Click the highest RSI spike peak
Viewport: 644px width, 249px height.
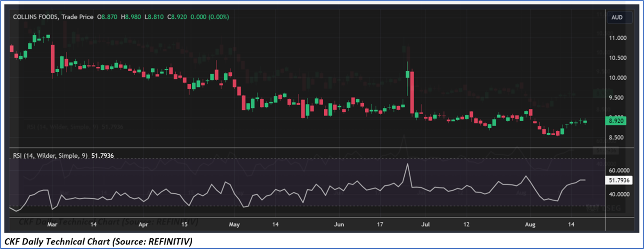tap(407, 164)
